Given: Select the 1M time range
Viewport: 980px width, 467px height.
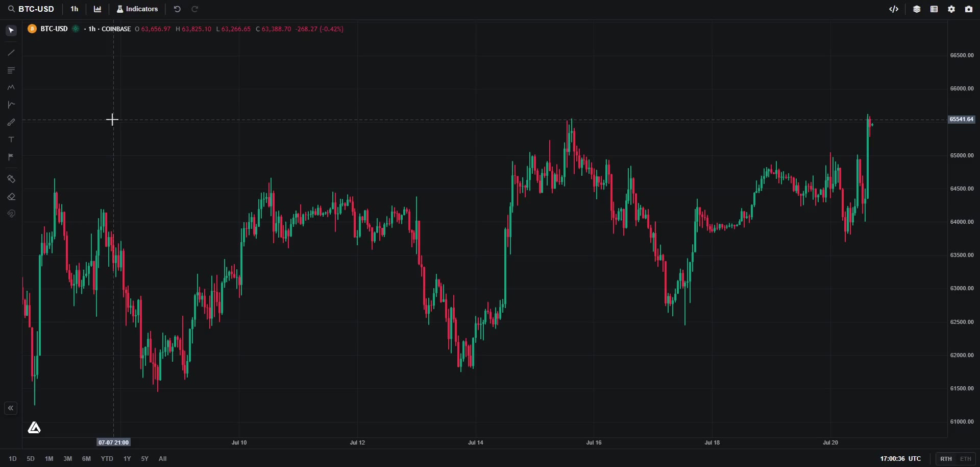Looking at the screenshot, I should pos(49,459).
